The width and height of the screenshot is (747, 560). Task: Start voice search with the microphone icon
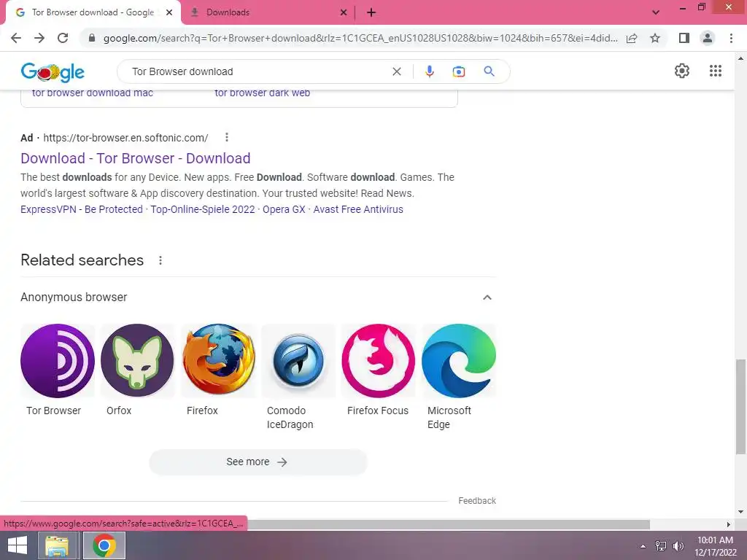pyautogui.click(x=429, y=71)
